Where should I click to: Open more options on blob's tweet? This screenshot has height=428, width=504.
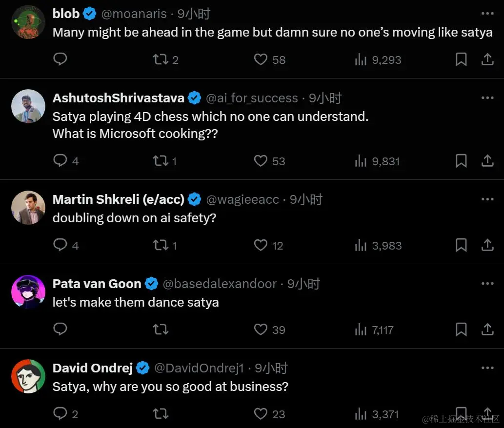(x=487, y=14)
